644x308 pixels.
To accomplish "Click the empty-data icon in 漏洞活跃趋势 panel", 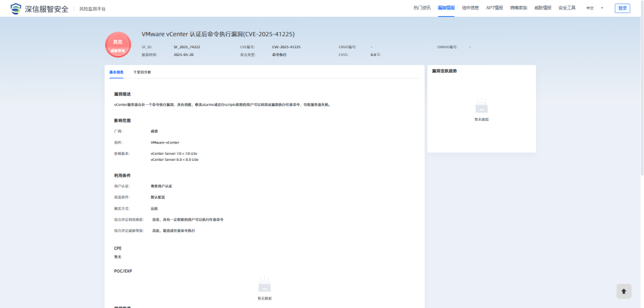I will 481,106.
